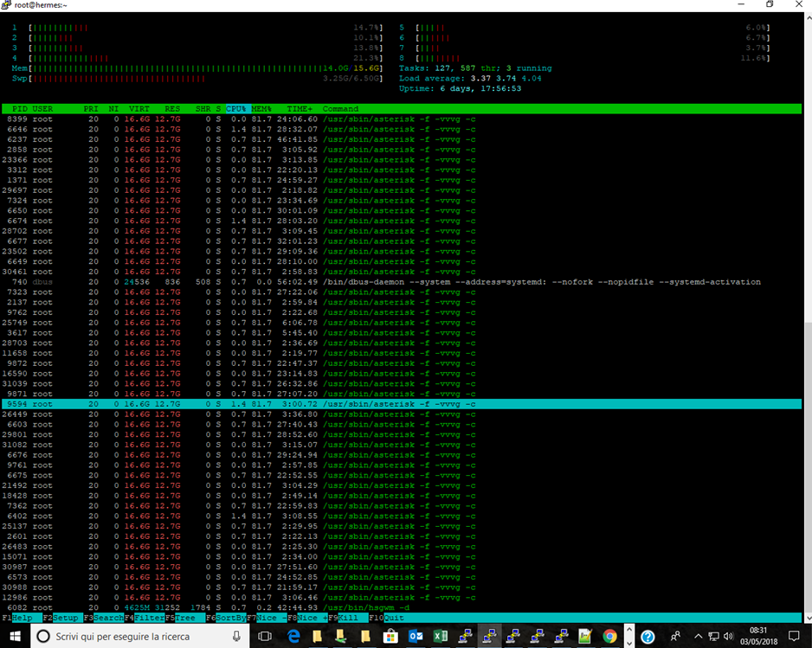Click the Mem usage meter bar
The width and height of the screenshot is (812, 648).
tap(197, 68)
